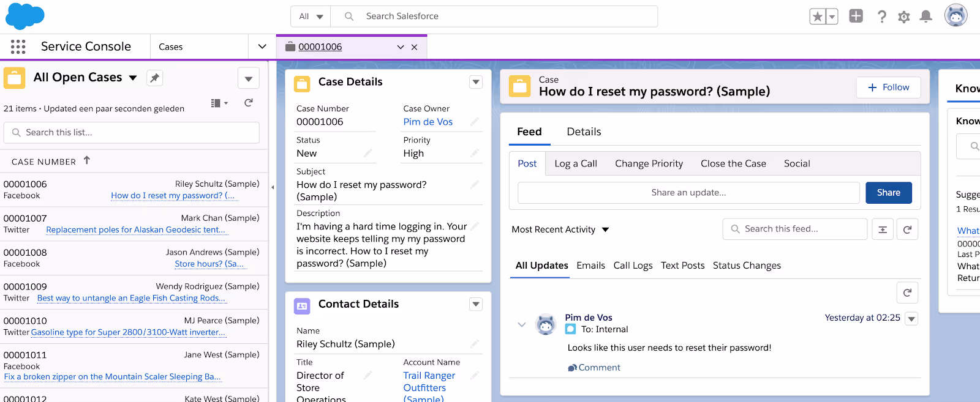Filter feed by Status Changes
This screenshot has width=980, height=402.
(747, 266)
